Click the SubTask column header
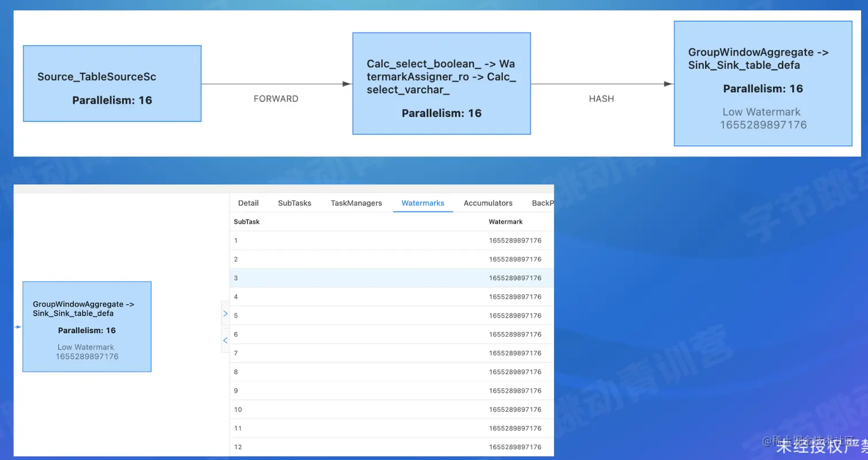This screenshot has height=460, width=868. [247, 221]
